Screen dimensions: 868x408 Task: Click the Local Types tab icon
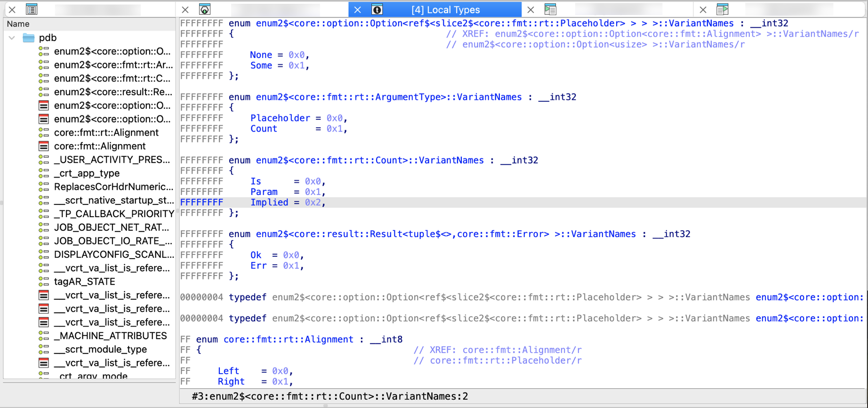377,9
